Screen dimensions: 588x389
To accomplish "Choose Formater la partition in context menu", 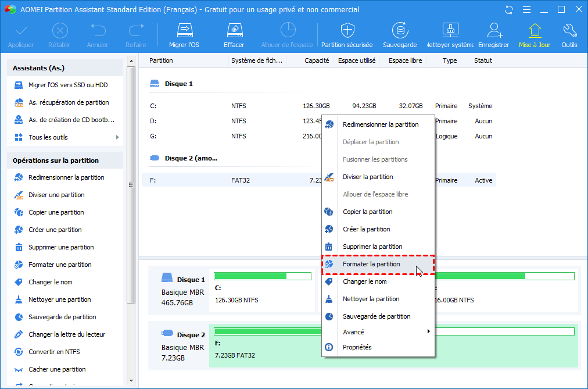I will [x=371, y=264].
